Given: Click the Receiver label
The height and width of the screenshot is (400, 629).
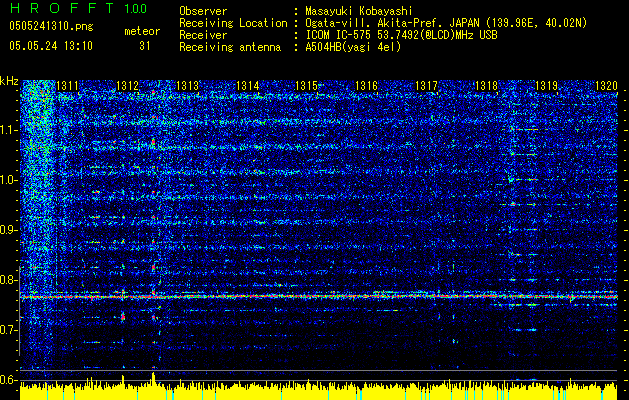Looking at the screenshot, I should tap(203, 35).
